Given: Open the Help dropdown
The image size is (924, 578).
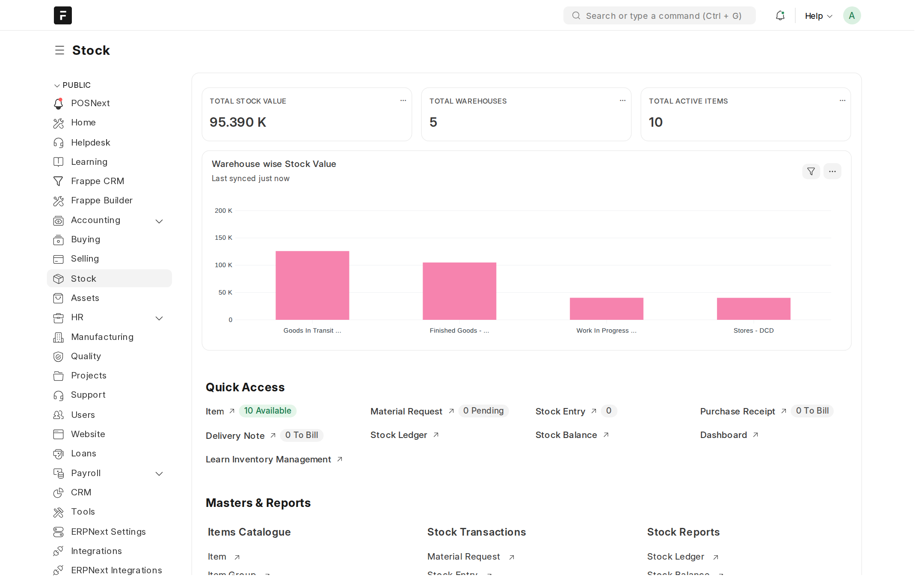Looking at the screenshot, I should click(818, 16).
